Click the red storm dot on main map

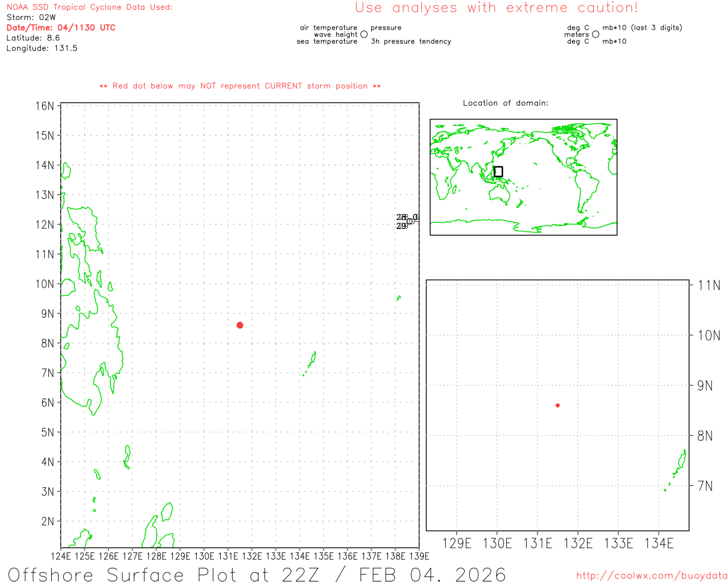240,325
